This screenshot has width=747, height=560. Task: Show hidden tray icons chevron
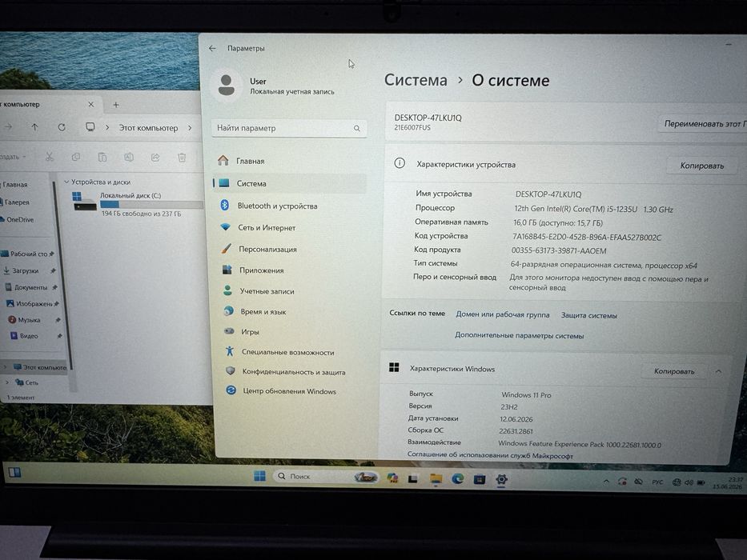606,482
